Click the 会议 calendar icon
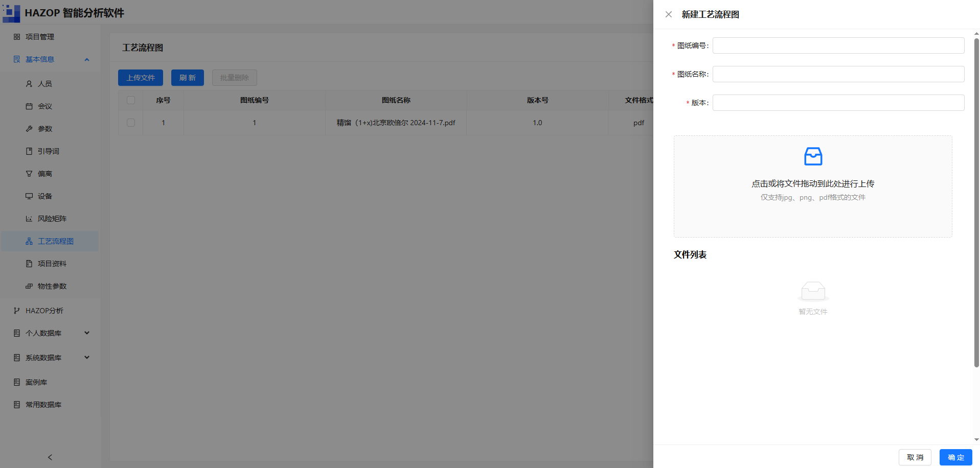 29,106
